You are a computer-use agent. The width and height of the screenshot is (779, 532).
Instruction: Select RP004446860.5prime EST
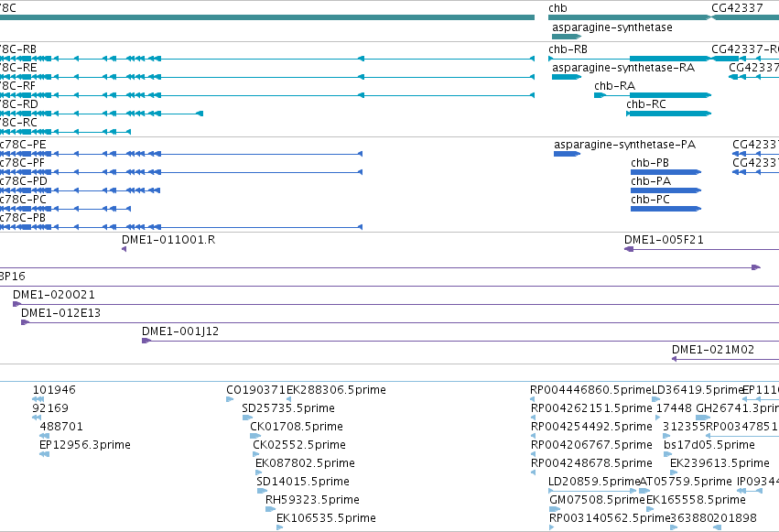(533, 399)
